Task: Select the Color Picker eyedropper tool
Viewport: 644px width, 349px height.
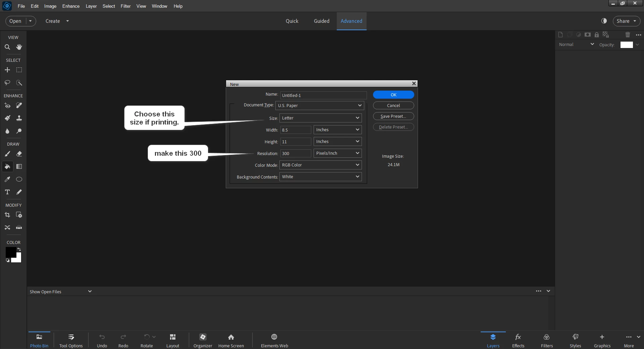Action: pos(7,179)
